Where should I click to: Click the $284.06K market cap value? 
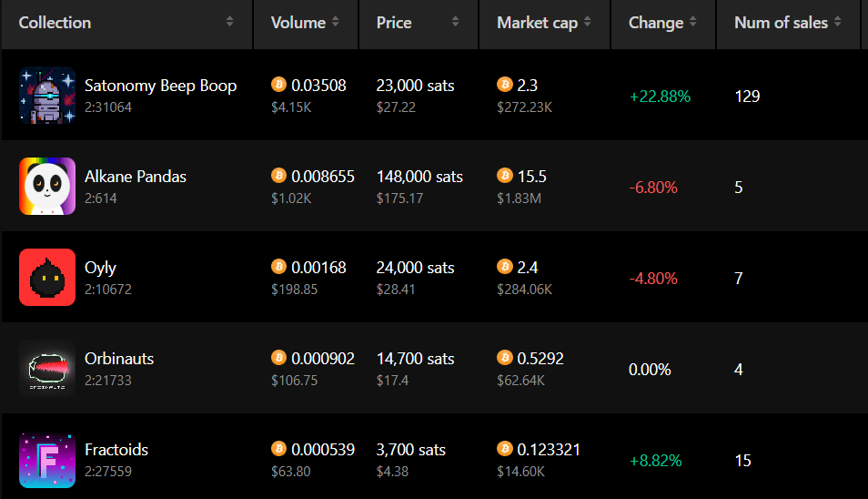[524, 289]
